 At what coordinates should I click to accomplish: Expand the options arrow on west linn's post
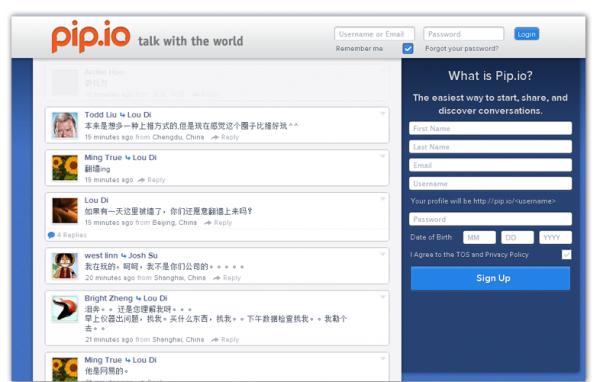coord(382,254)
